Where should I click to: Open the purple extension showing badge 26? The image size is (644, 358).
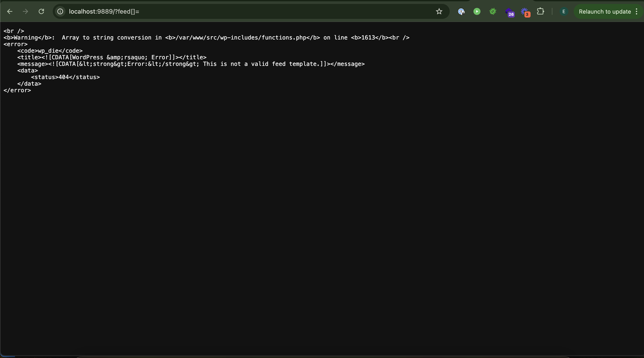click(509, 12)
